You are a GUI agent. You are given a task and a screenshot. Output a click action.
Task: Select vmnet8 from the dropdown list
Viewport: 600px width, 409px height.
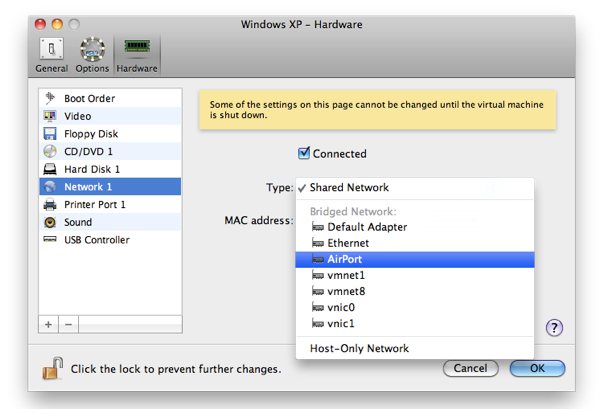point(346,291)
